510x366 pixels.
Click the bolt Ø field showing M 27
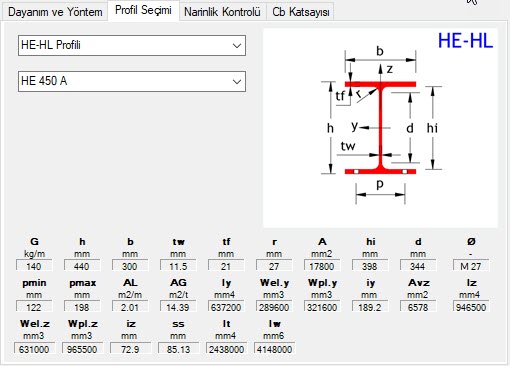coord(471,266)
